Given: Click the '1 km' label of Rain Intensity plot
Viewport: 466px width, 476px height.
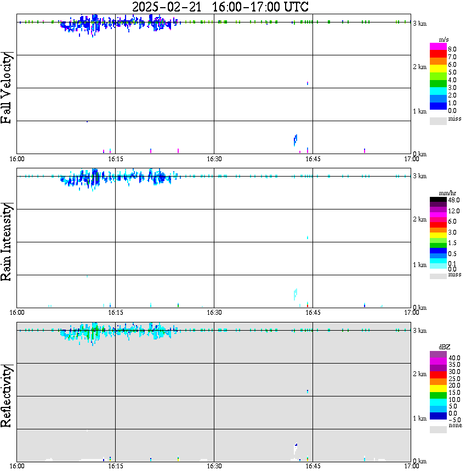Looking at the screenshot, I should pyautogui.click(x=419, y=265).
